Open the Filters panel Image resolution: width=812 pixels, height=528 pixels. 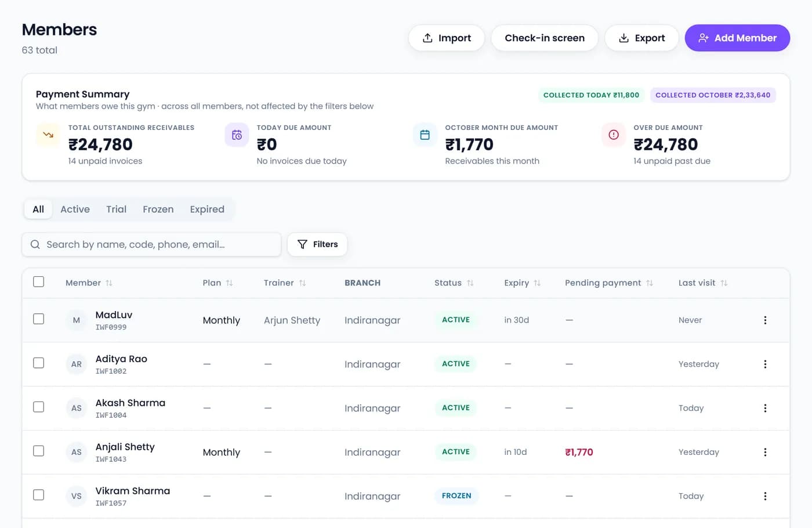317,244
